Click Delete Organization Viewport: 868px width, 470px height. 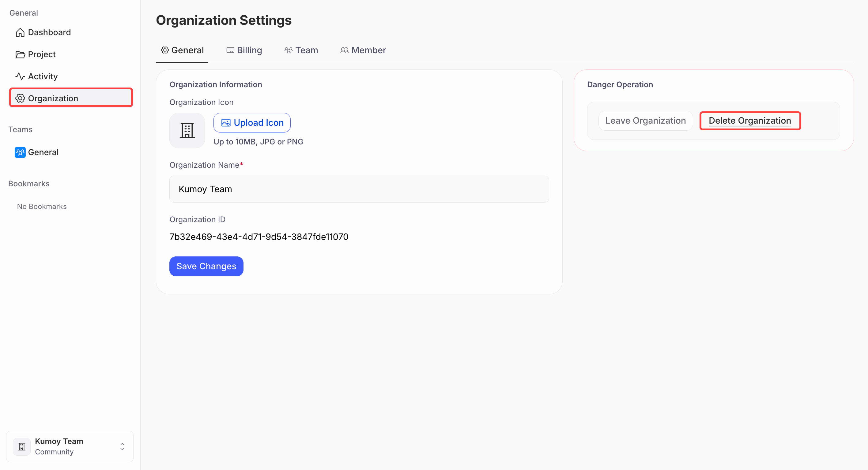(x=750, y=121)
